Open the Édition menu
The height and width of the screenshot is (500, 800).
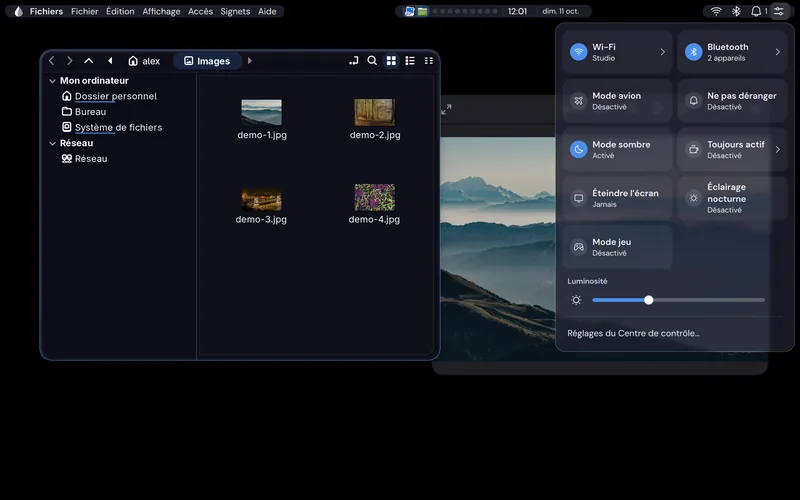click(x=120, y=11)
